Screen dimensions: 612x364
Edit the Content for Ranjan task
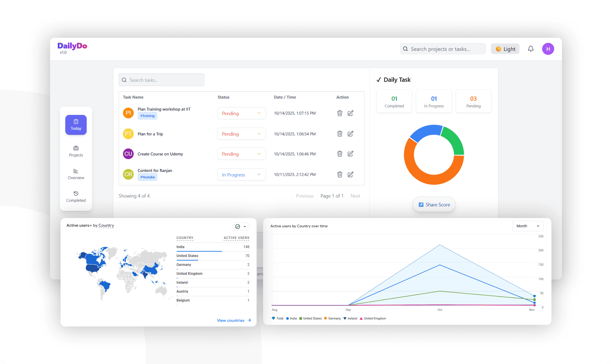point(351,174)
